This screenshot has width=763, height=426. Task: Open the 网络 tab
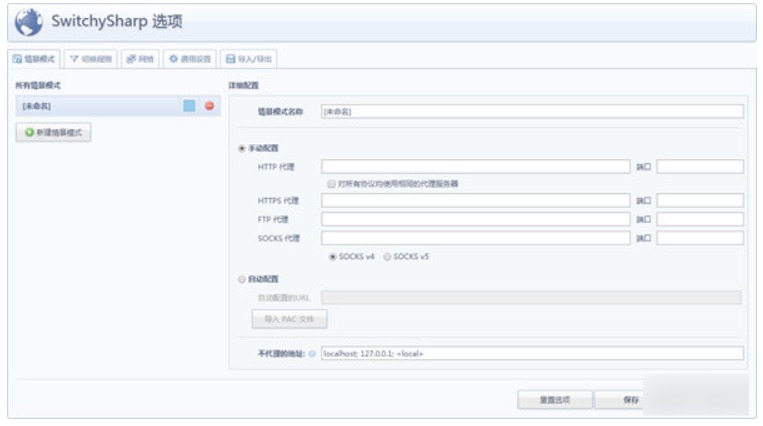pos(140,59)
